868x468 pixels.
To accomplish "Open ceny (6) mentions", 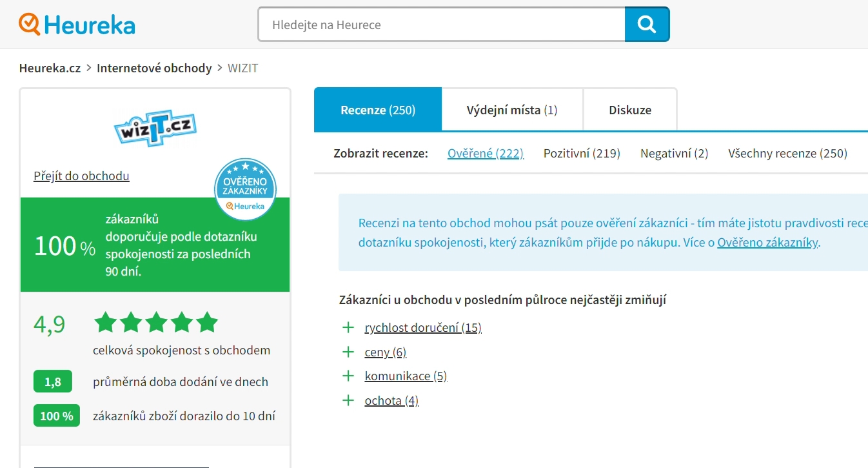I will [386, 352].
